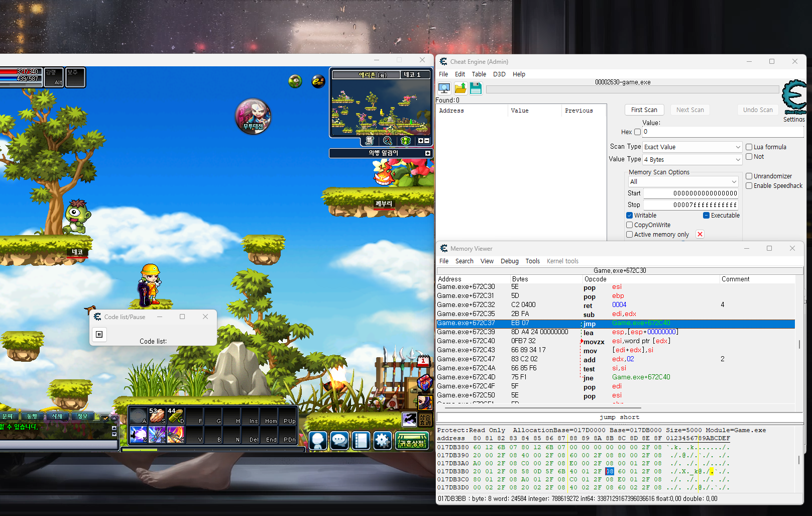This screenshot has width=812, height=516.
Task: Click the HP gauge showing 321/340
Action: pos(20,71)
